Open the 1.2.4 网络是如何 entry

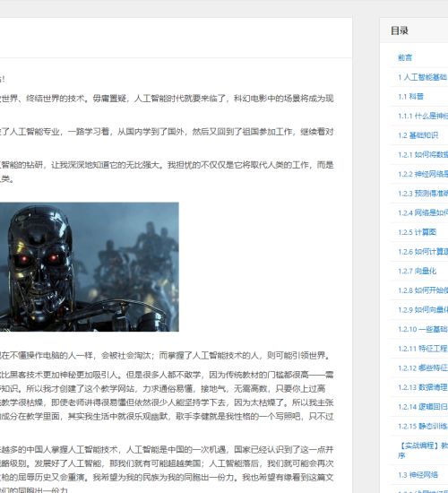click(423, 212)
